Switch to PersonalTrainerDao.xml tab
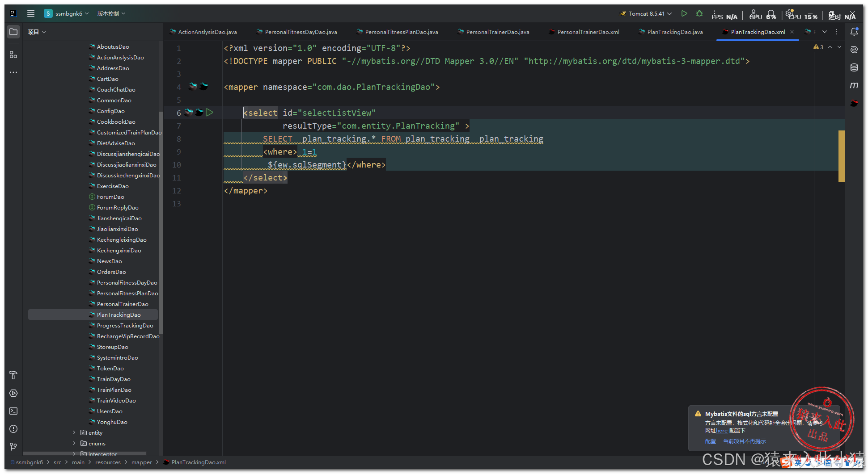Viewport: 868px width, 474px height. pyautogui.click(x=584, y=32)
